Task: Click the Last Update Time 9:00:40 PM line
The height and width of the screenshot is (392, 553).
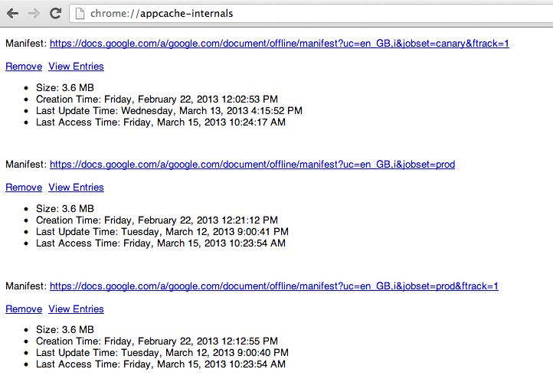Action: coord(162,353)
